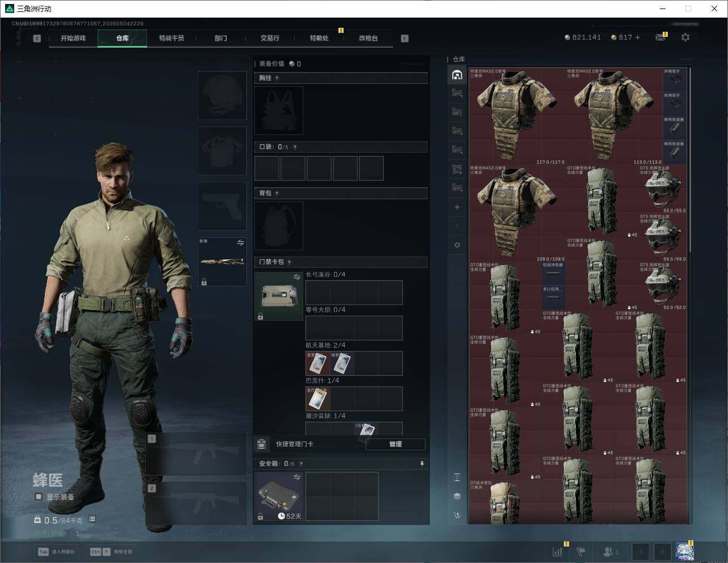Click the 管理 button

[x=395, y=444]
